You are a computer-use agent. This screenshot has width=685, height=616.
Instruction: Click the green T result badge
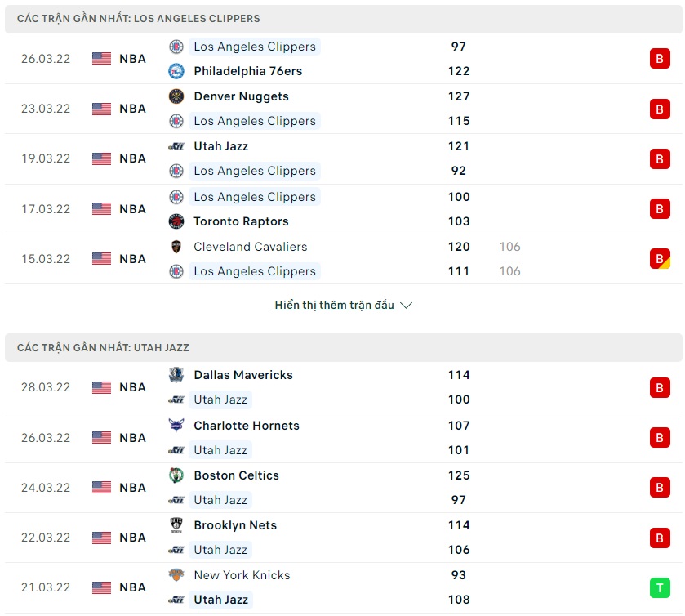pos(660,587)
